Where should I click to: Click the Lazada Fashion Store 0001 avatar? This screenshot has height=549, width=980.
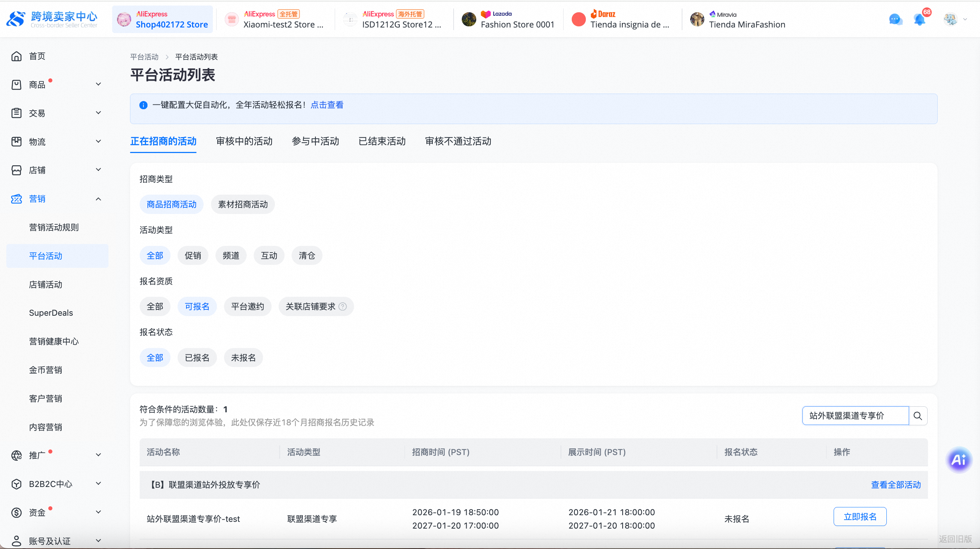click(469, 19)
